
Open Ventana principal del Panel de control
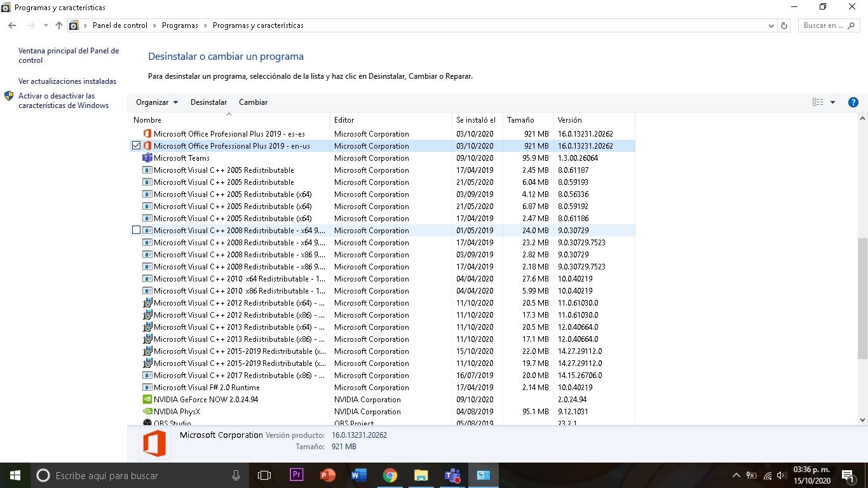tap(69, 56)
